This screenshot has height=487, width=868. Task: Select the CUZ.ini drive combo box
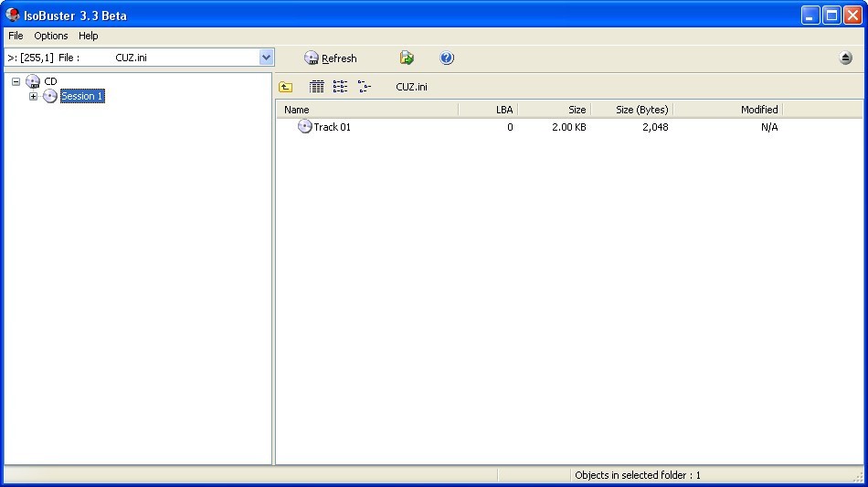pyautogui.click(x=140, y=57)
